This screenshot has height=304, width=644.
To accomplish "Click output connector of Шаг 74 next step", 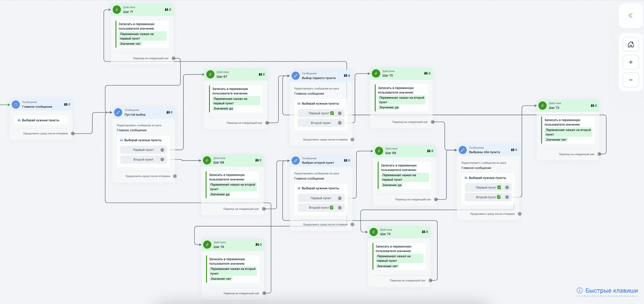I will click(x=264, y=293).
